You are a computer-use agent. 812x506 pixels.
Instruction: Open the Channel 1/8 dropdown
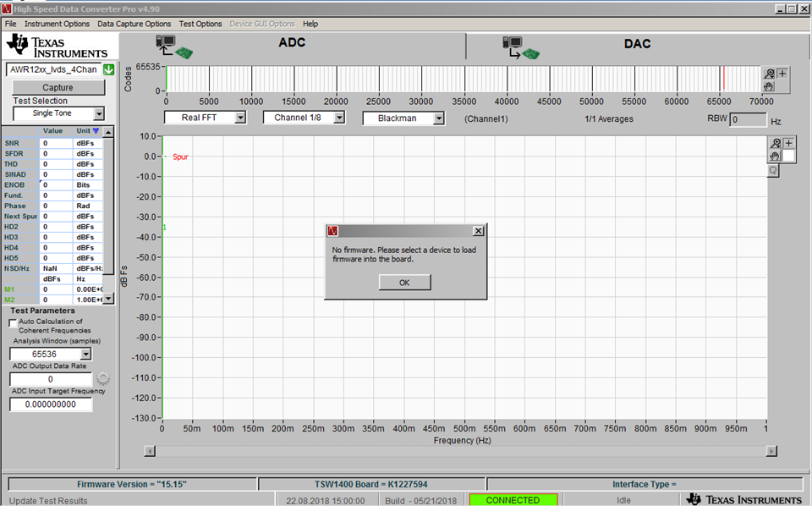coord(338,118)
